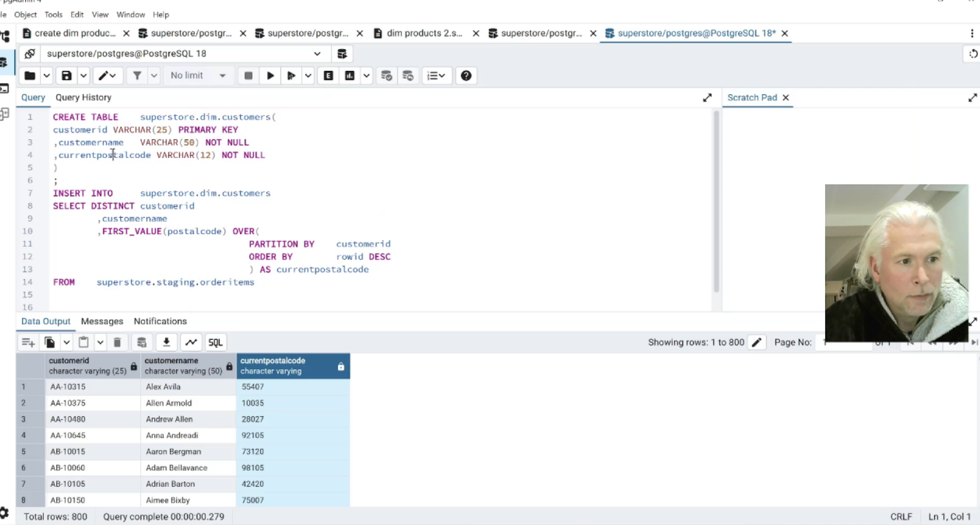980x525 pixels.
Task: Click the Stop query icon
Action: coord(248,75)
